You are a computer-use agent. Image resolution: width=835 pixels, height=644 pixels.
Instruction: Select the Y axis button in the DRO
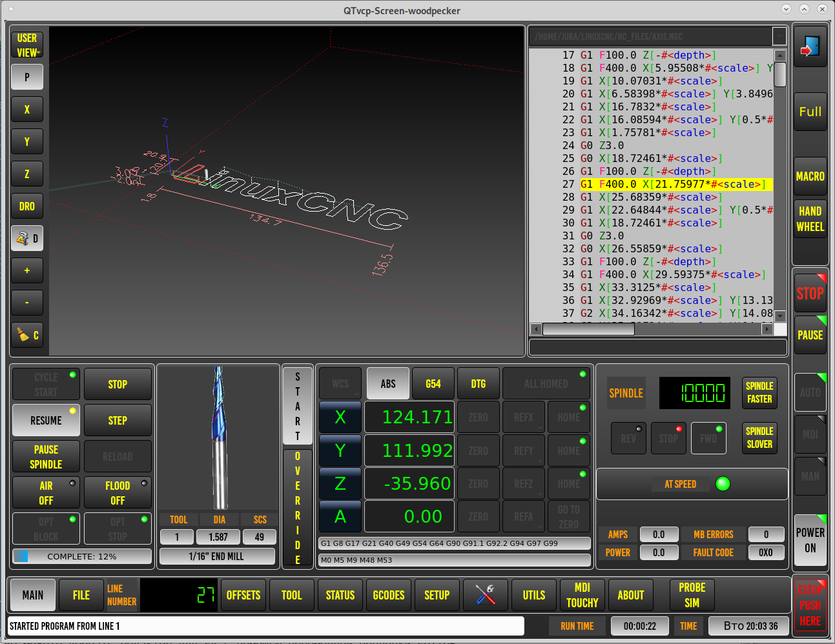click(340, 450)
